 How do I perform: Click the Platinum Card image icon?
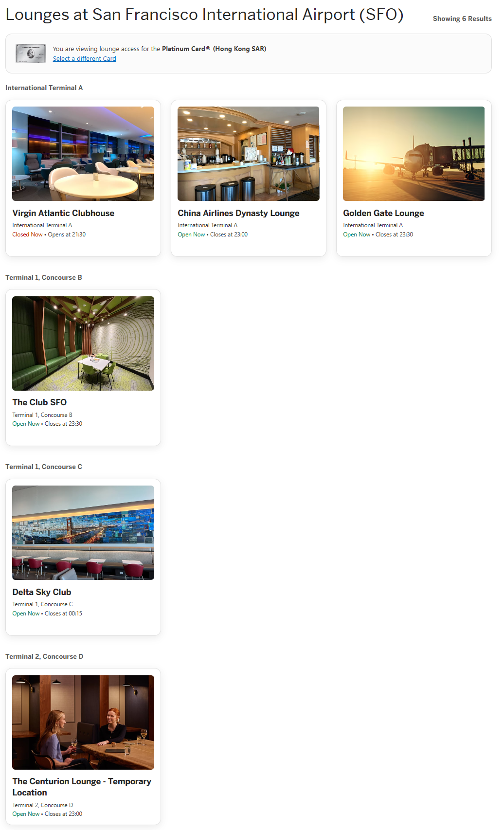(31, 54)
